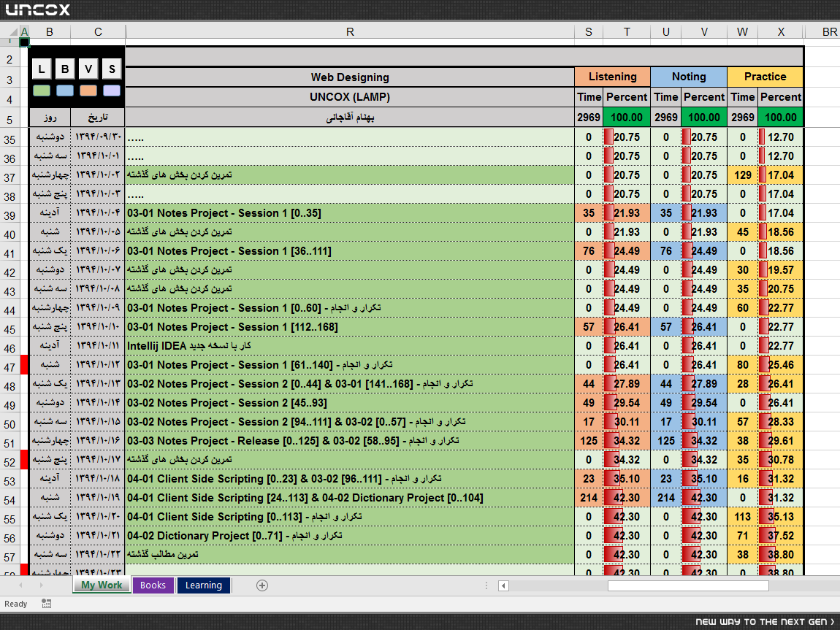Click the UNCOX (LAMP) cell
This screenshot has width=840, height=630.
[350, 97]
